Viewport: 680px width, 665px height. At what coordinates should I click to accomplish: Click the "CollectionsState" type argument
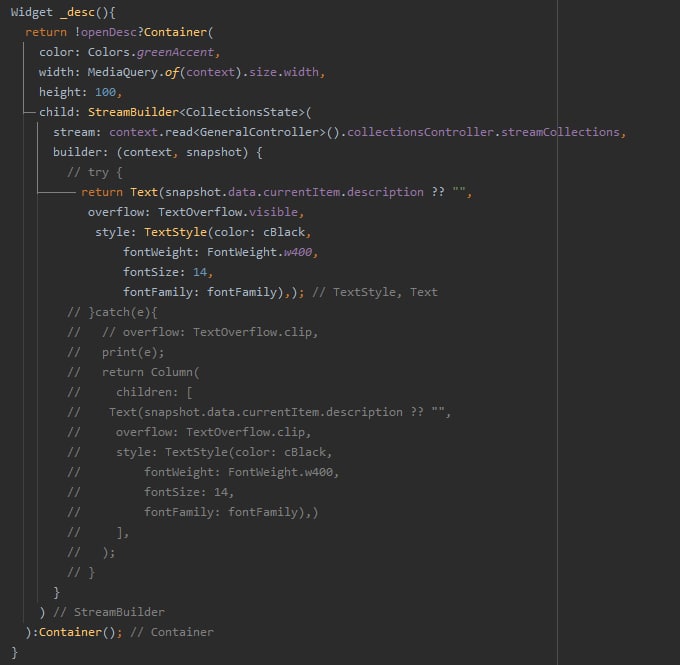tap(242, 112)
